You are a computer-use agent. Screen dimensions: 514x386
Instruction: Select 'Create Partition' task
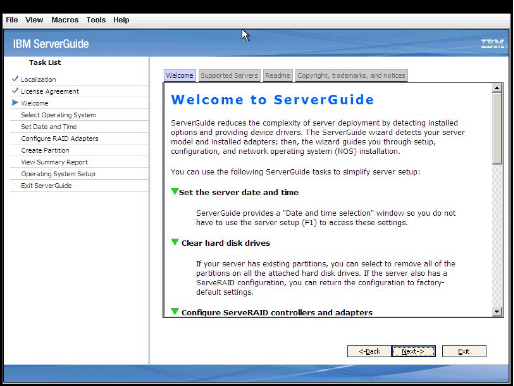[45, 150]
